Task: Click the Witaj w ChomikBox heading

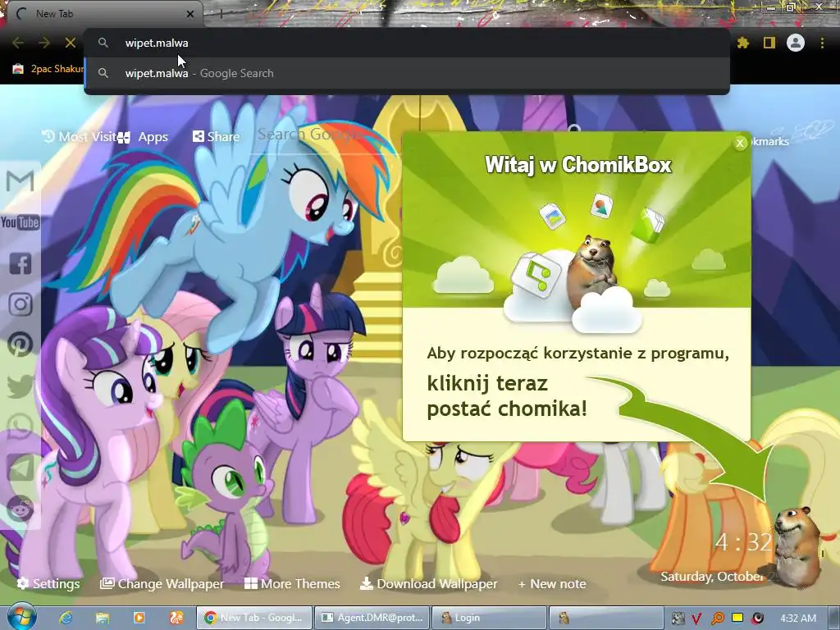Action: 578,165
